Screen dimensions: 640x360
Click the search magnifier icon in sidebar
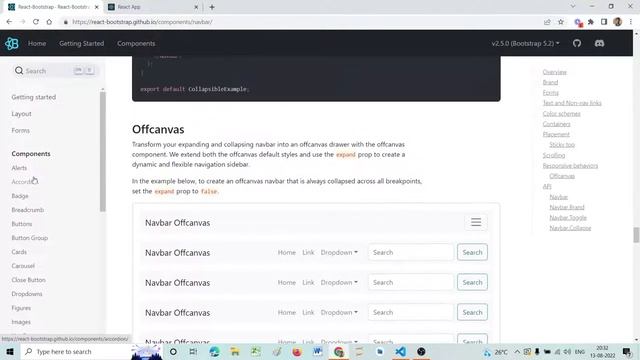[x=19, y=71]
